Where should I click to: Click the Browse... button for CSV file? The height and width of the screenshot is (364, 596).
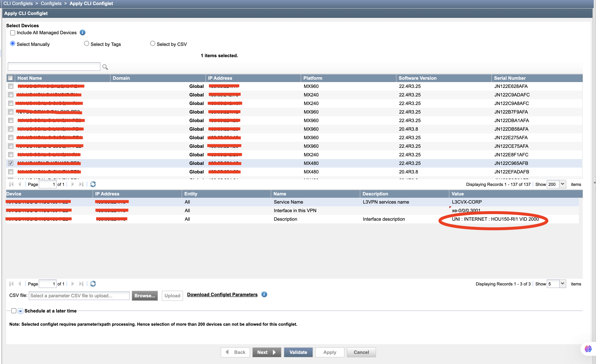click(145, 296)
